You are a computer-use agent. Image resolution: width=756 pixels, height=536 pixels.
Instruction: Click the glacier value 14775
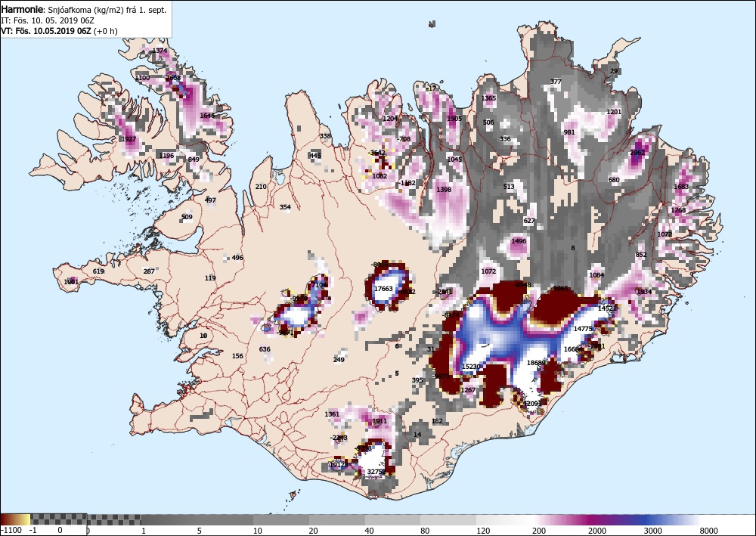tap(583, 329)
